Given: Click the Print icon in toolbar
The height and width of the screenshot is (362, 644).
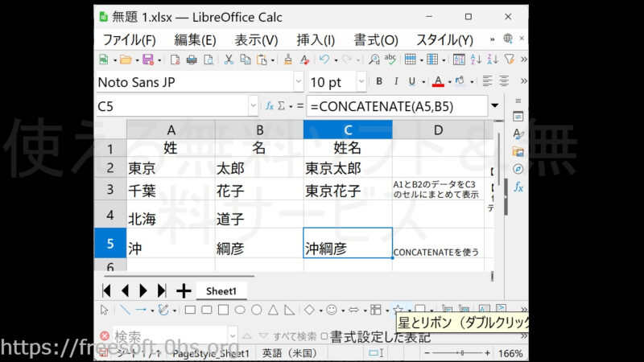Looking at the screenshot, I should tap(192, 60).
